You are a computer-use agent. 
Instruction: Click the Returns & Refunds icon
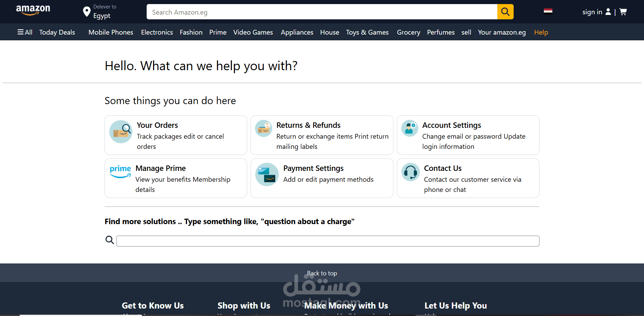tap(264, 129)
